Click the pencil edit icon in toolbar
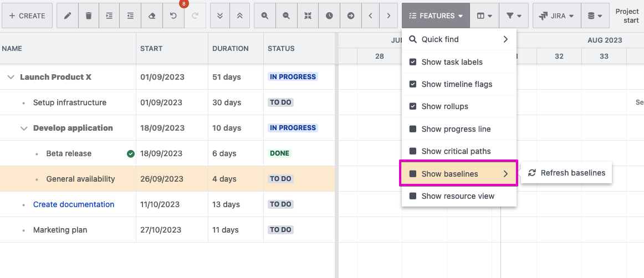Viewport: 644px width, 278px height. tap(68, 16)
